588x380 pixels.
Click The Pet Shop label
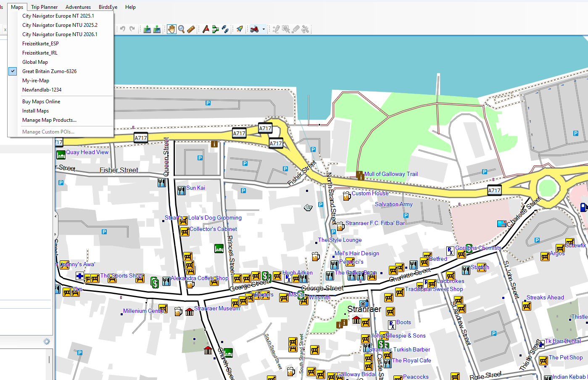click(x=566, y=357)
